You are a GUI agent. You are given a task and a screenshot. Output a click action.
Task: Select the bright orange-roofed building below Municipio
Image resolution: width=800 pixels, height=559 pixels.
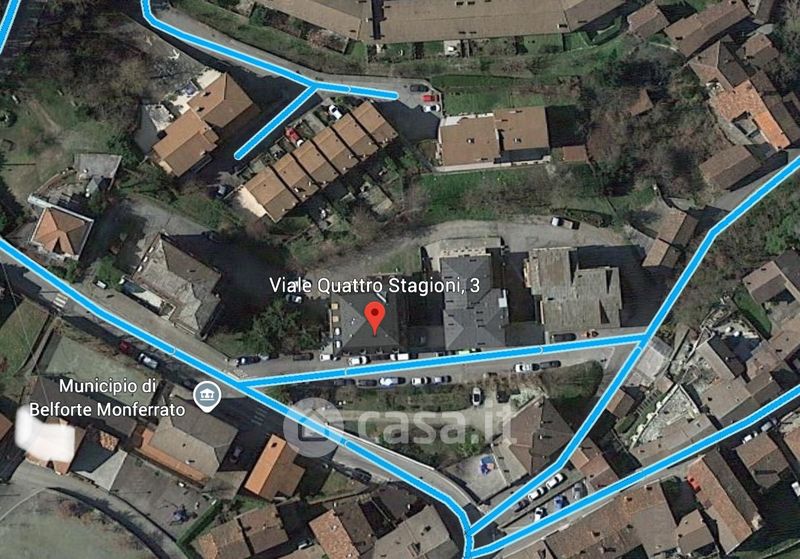pyautogui.click(x=274, y=468)
